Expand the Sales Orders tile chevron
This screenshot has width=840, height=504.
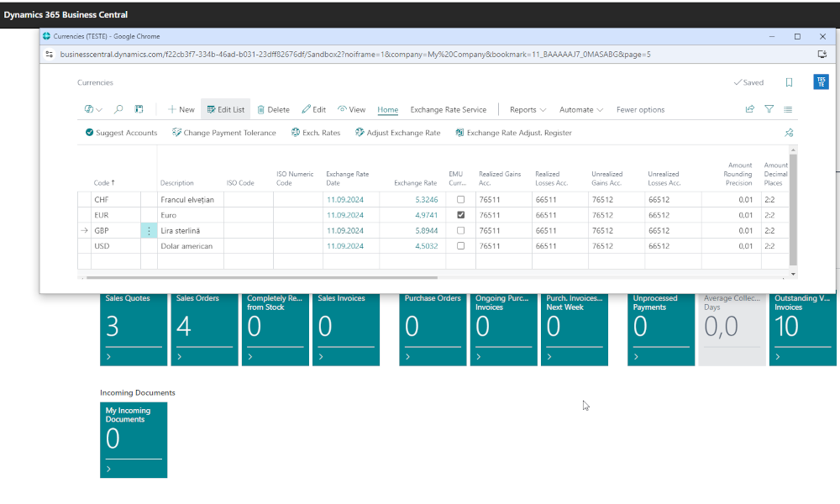(180, 357)
